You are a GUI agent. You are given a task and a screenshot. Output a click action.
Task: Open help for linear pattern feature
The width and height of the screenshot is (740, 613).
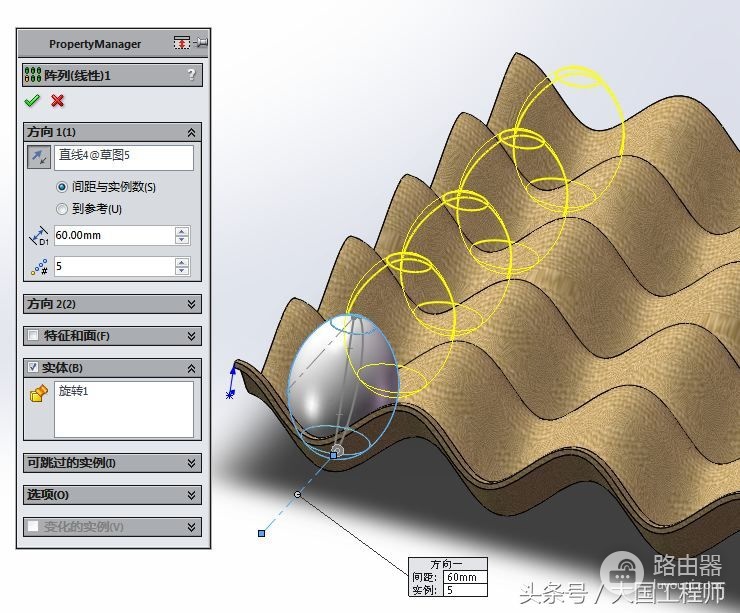(x=191, y=75)
